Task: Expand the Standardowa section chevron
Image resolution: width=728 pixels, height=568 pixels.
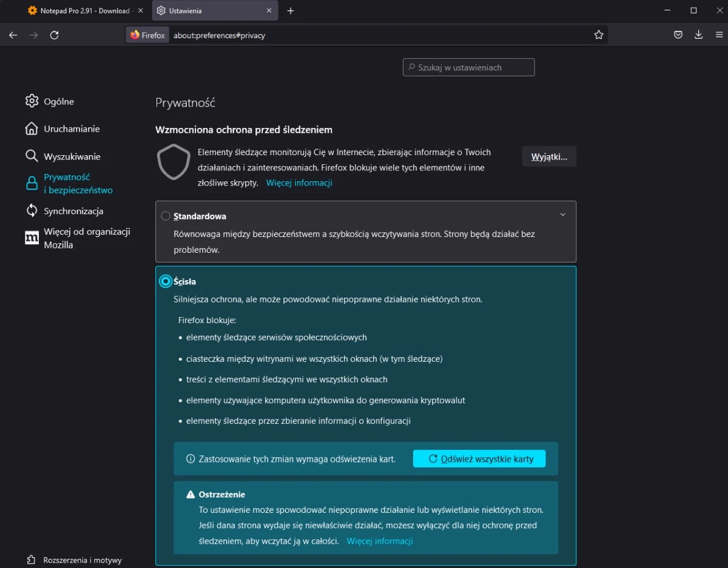Action: (x=562, y=215)
